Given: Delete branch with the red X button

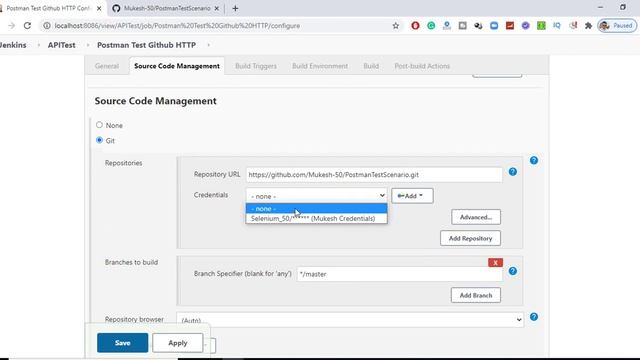Looking at the screenshot, I should click(495, 262).
